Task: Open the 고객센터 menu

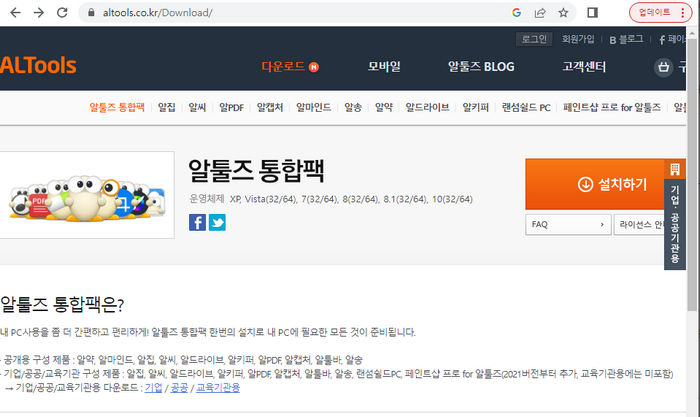Action: tap(583, 67)
